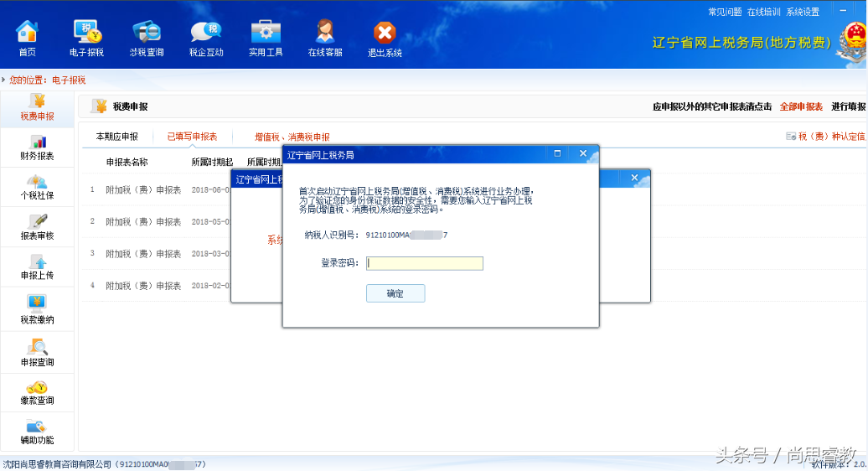Open 税款缴纳 in the sidebar
Image resolution: width=868 pixels, height=471 pixels.
[x=38, y=310]
